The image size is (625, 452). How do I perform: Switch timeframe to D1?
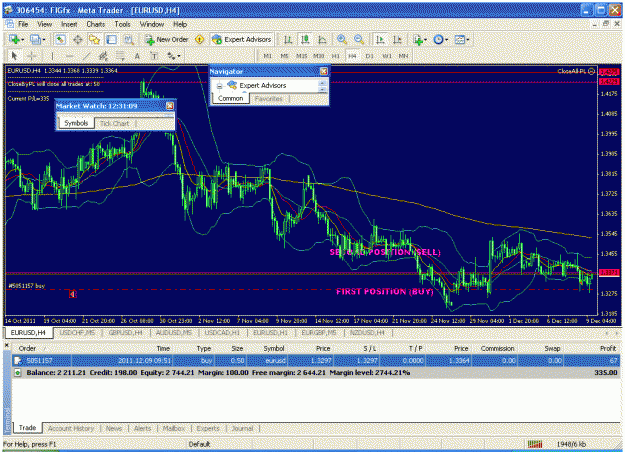click(369, 56)
